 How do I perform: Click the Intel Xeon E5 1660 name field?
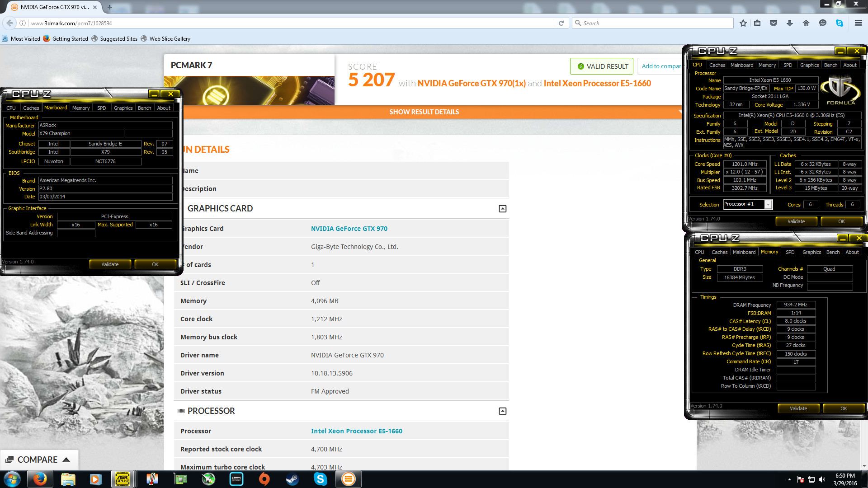tap(770, 80)
